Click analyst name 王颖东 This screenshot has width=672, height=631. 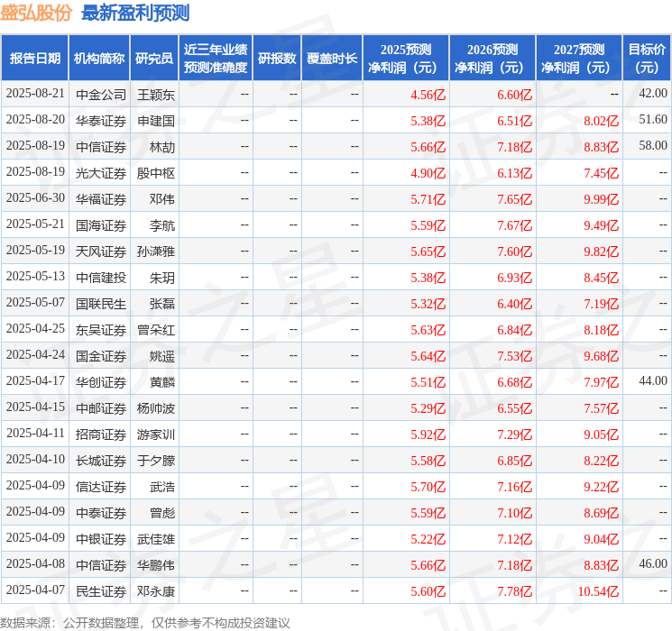pos(156,95)
